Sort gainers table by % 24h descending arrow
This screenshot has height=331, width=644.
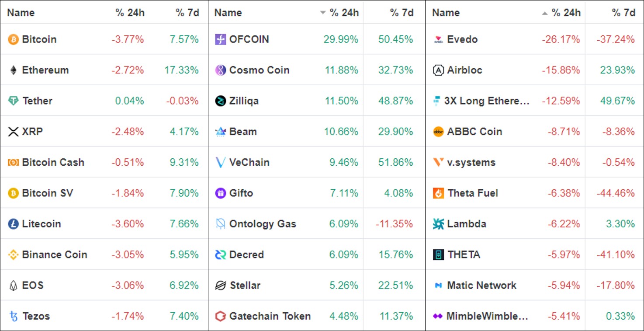point(323,13)
